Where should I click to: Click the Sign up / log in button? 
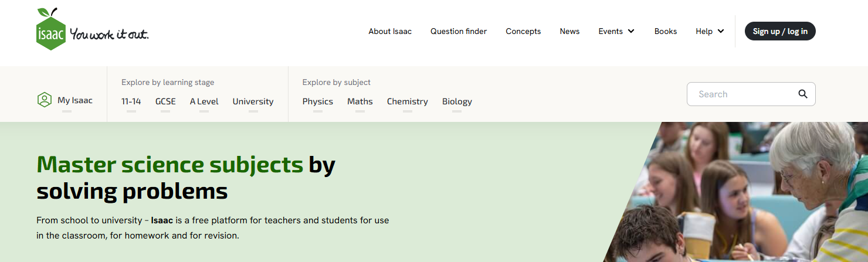780,31
